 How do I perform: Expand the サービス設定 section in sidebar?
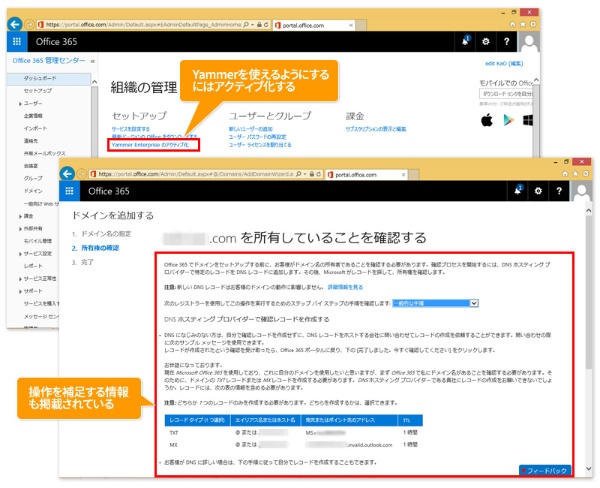pyautogui.click(x=19, y=254)
